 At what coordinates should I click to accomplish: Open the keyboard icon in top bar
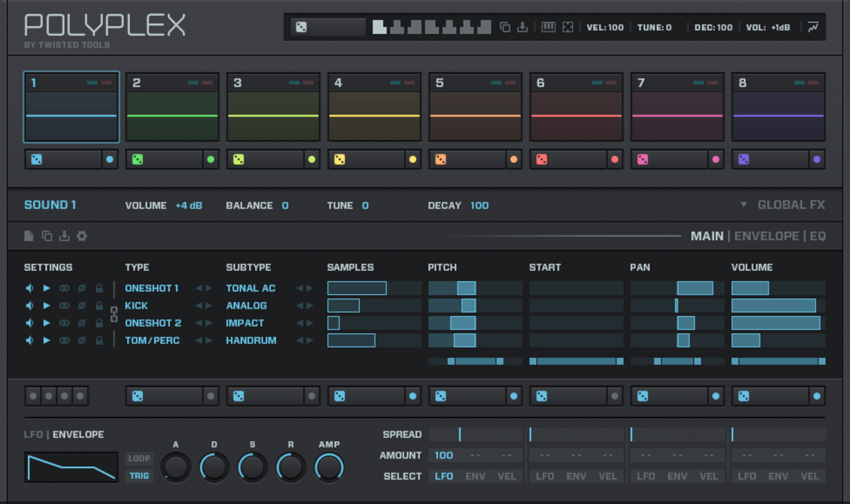pos(549,27)
